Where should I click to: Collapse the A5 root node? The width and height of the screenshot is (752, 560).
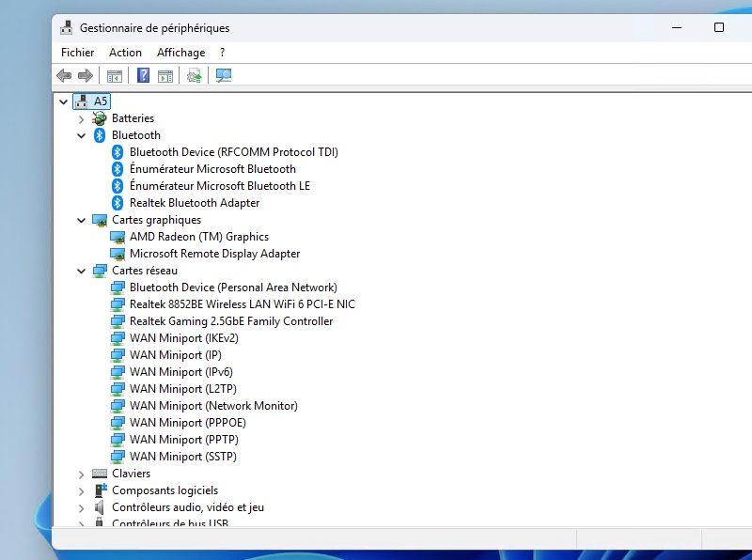coord(63,101)
